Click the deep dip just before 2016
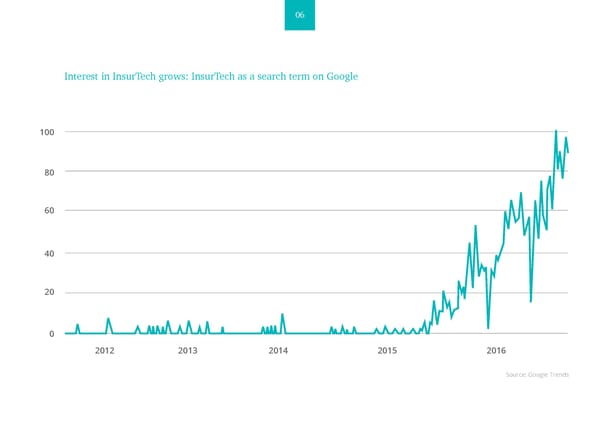The image size is (600, 426). pyautogui.click(x=487, y=327)
